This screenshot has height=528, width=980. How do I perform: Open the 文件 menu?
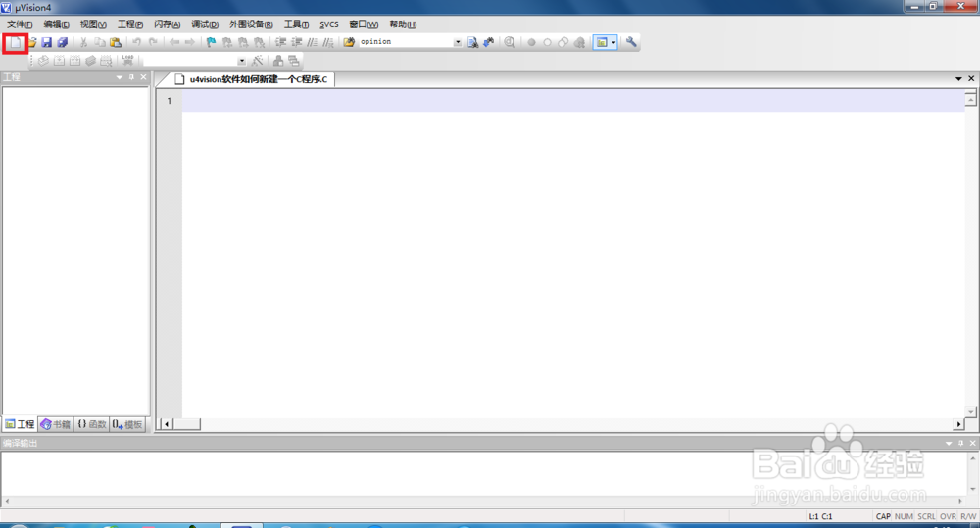(x=20, y=24)
